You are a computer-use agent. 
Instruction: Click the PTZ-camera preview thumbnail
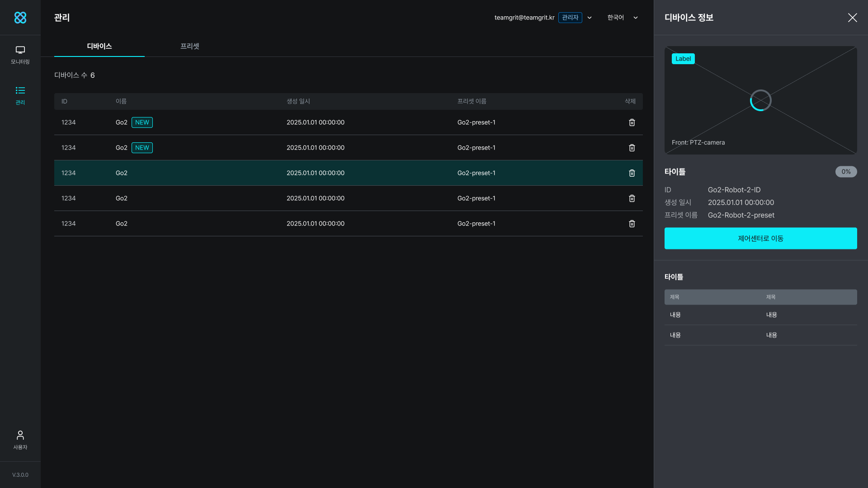point(760,100)
